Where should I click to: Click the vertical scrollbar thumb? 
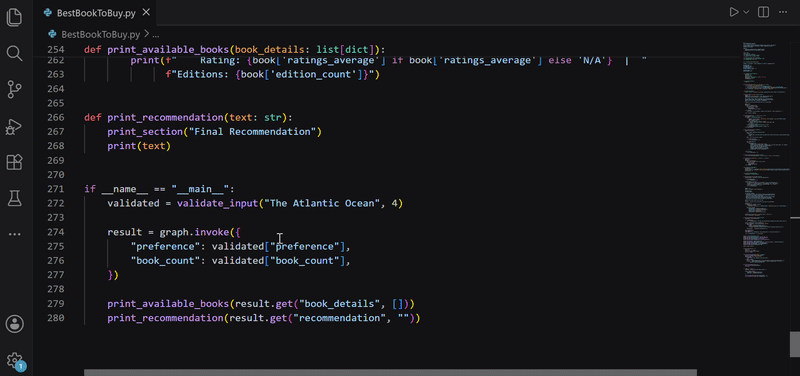coord(795,344)
